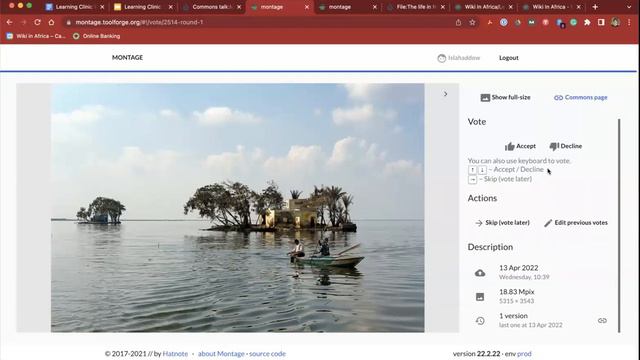Click the montage.toolforge.org address bar
The width and height of the screenshot is (640, 360).
261,22
